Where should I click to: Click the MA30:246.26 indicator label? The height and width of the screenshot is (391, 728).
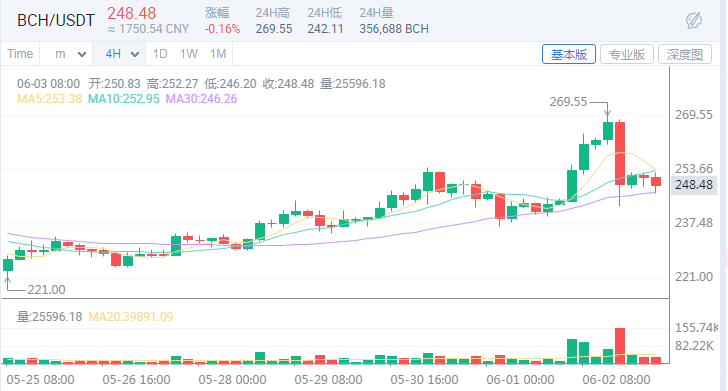click(x=202, y=98)
